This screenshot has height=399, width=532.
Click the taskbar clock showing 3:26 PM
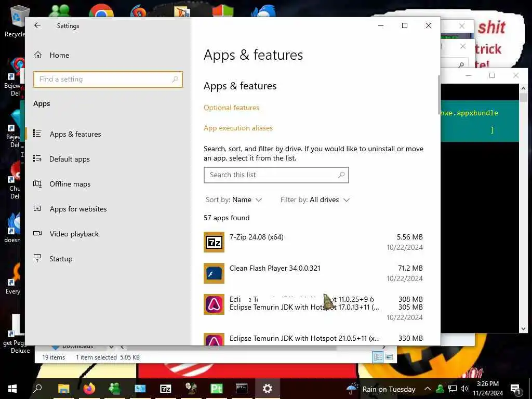(487, 389)
